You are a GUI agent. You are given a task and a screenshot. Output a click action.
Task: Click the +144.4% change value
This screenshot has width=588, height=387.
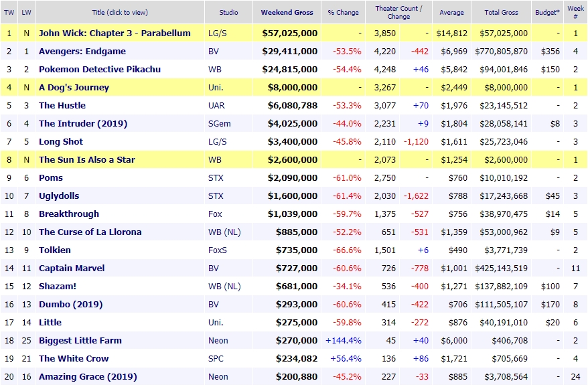click(344, 341)
